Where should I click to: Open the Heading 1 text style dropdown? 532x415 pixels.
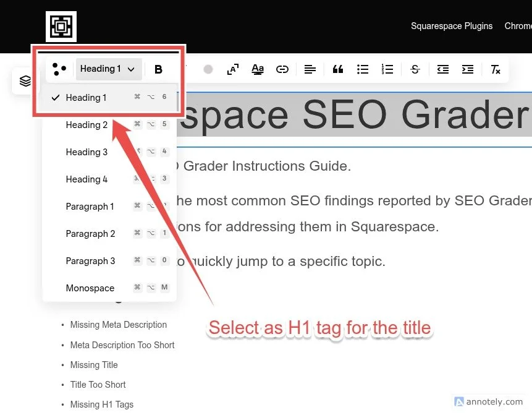coord(109,69)
